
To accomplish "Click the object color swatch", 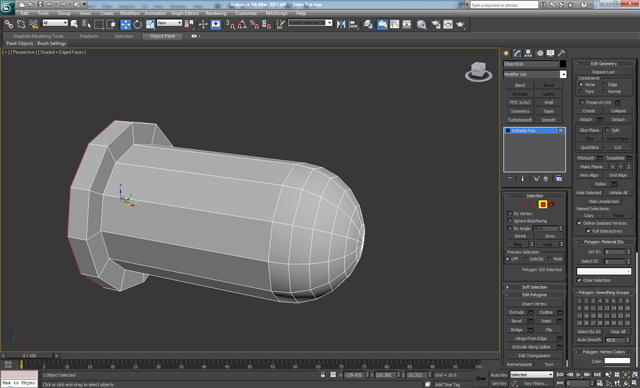I will (x=563, y=64).
